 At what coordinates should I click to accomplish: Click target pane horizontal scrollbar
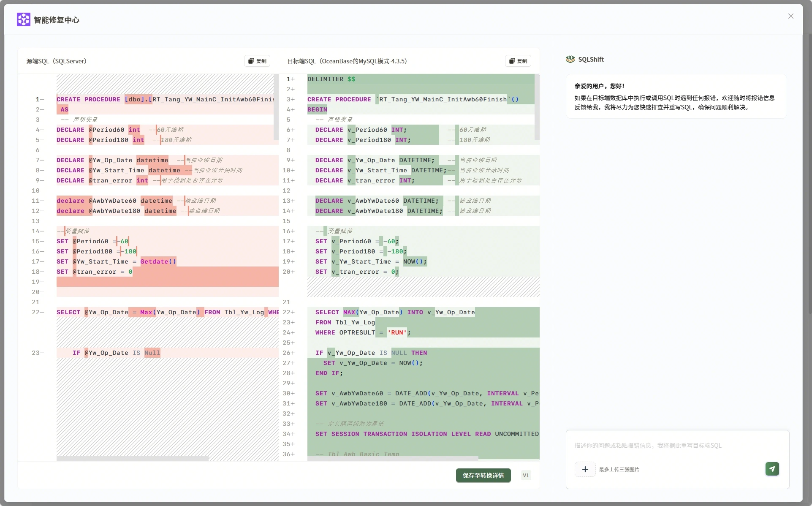[393, 458]
